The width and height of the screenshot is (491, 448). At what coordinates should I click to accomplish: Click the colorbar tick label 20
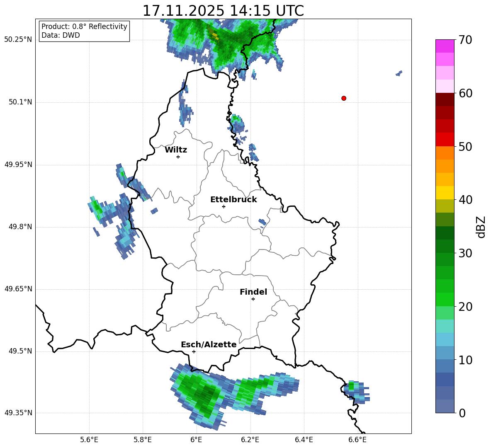tap(465, 307)
